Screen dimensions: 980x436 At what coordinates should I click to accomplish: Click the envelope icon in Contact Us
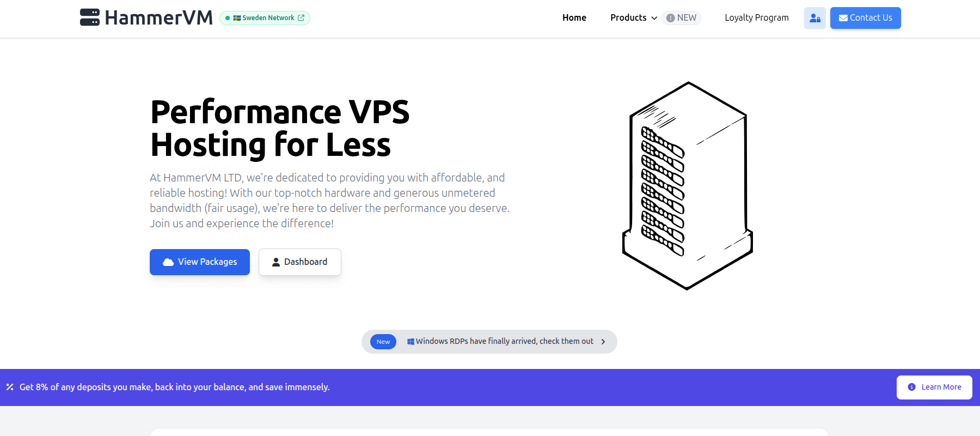(843, 18)
